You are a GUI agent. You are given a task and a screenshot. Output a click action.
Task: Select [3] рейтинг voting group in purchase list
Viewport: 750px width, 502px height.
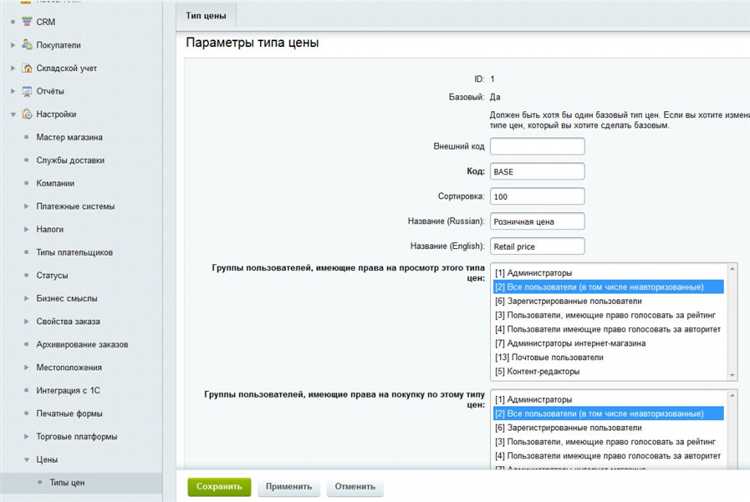(608, 441)
